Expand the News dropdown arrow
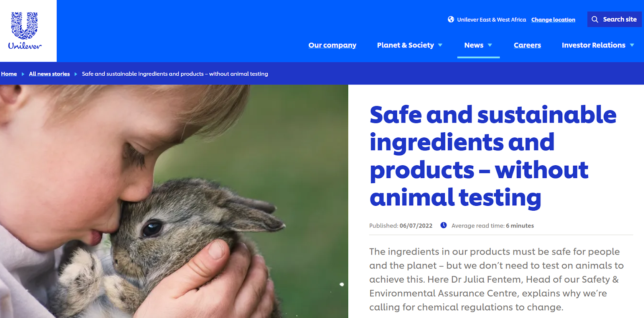Screen dimensions: 644x318 (490, 45)
